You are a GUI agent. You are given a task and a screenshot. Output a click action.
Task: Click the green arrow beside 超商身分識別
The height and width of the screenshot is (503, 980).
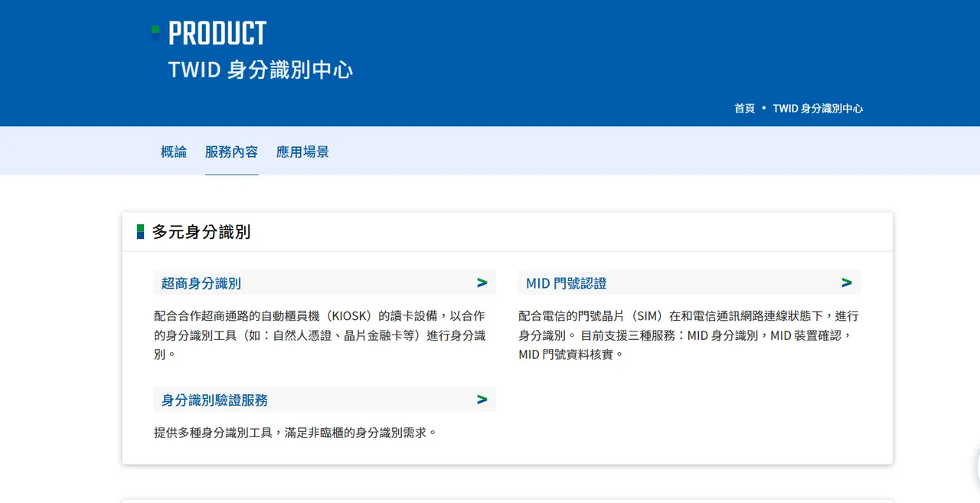click(x=482, y=283)
